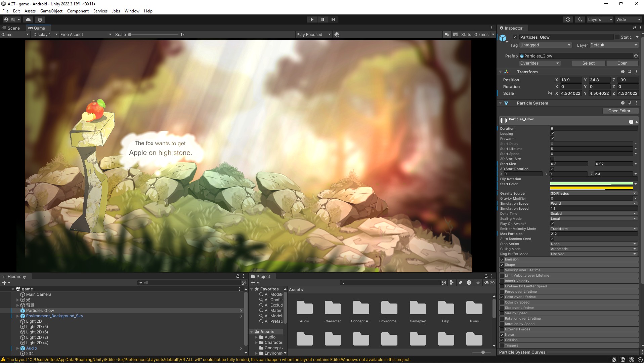Click the Pause button in toolbar
Screen dimensions: 644x363
coord(323,19)
